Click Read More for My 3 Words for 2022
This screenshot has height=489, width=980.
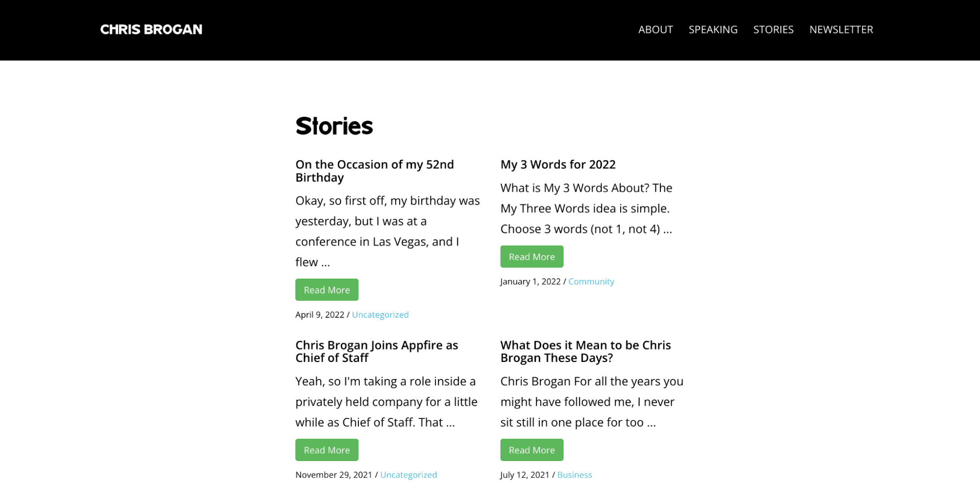pos(531,256)
